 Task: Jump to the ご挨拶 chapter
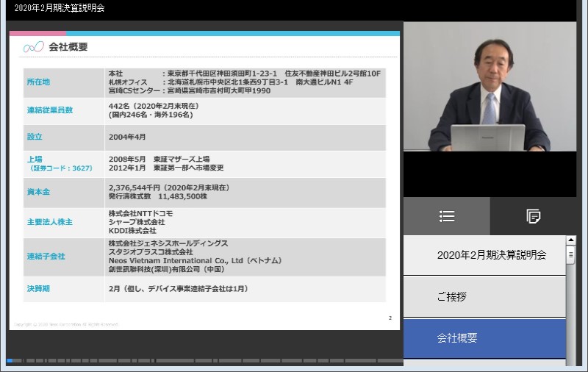click(484, 297)
